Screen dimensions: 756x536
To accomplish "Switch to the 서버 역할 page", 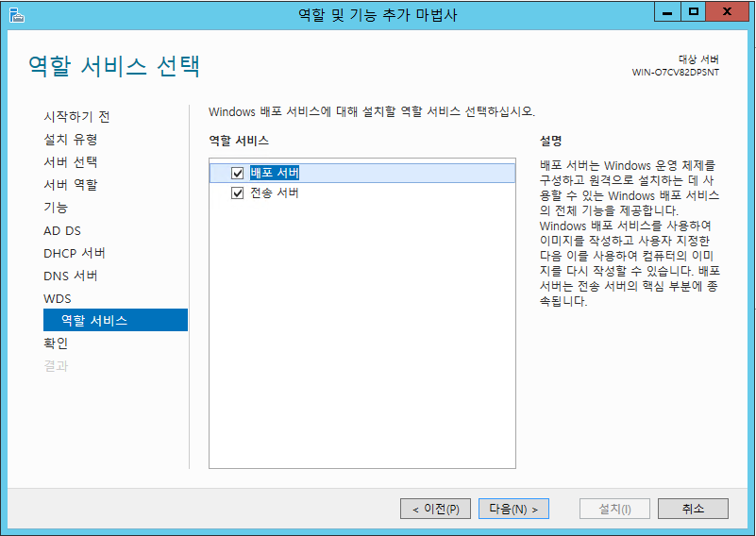I will pos(70,185).
